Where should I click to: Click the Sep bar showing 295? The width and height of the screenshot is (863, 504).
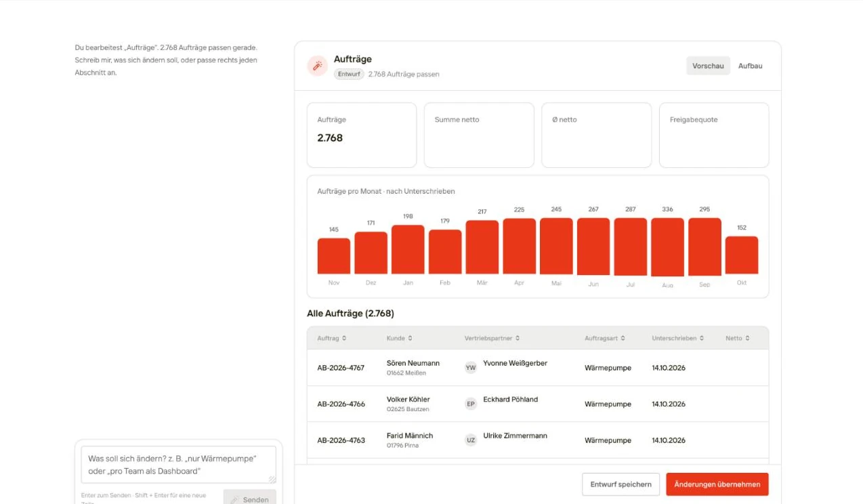point(704,247)
